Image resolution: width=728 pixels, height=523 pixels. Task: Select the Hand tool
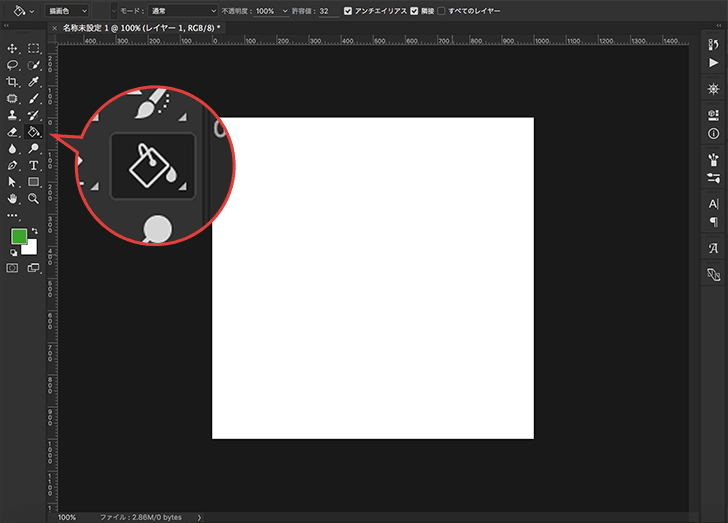tap(12, 199)
